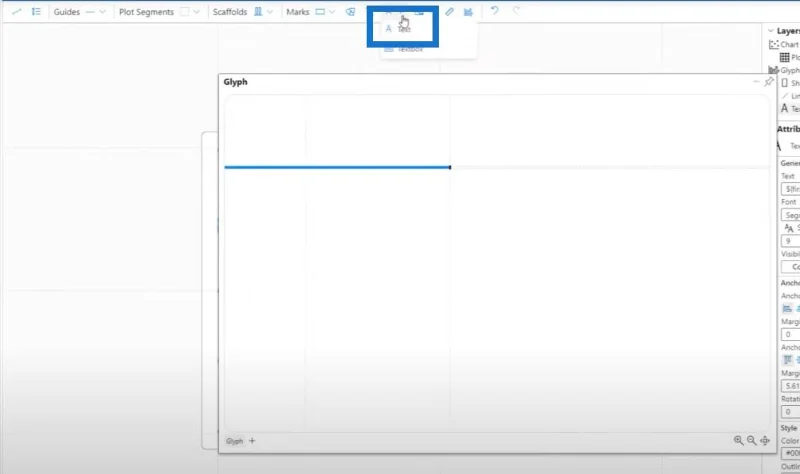Zoom out the Glyph editor
This screenshot has width=800, height=474.
752,440
